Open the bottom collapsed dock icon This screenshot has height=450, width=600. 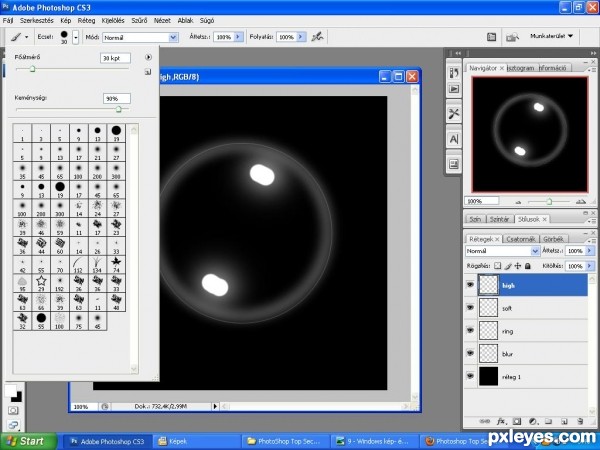[454, 164]
